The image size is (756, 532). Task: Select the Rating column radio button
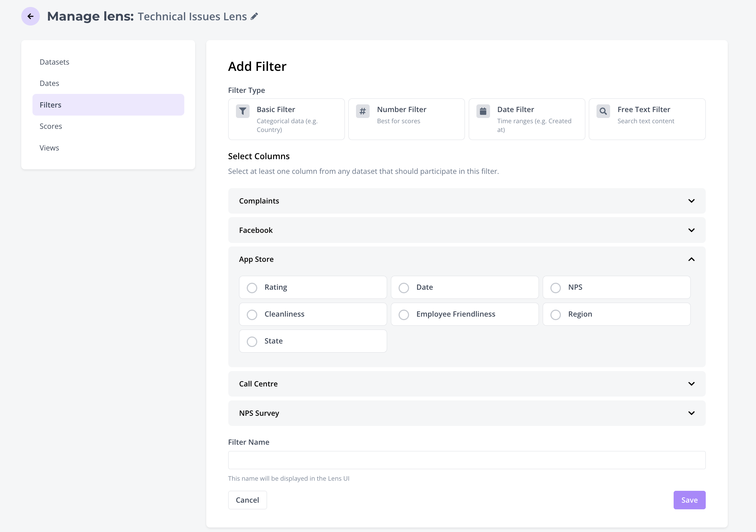click(252, 288)
